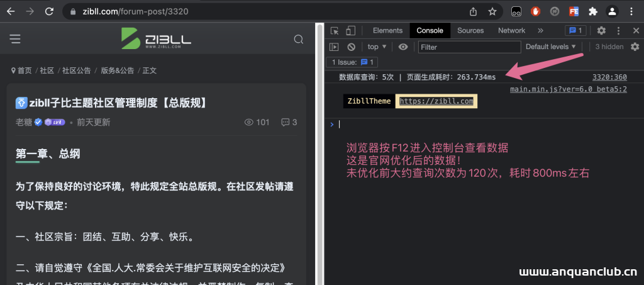
Task: Open Default levels dropdown
Action: pyautogui.click(x=551, y=47)
